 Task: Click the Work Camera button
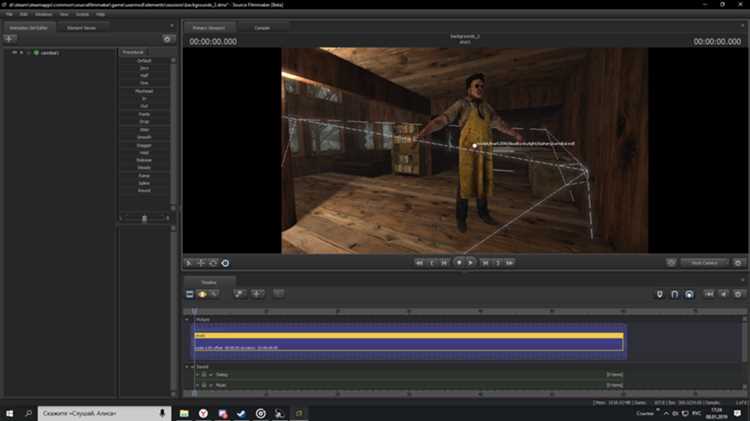coord(705,263)
